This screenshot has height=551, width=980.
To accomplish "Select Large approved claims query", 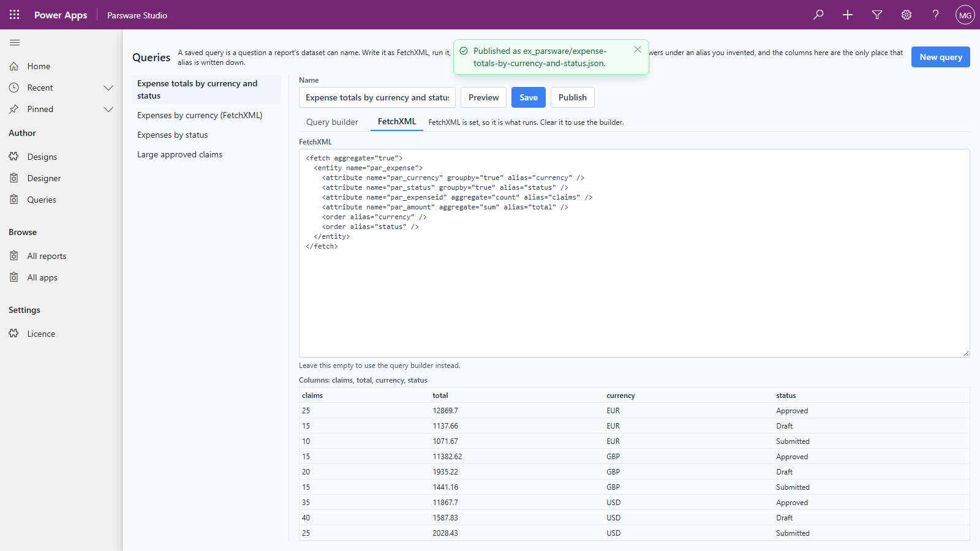I will (206, 154).
